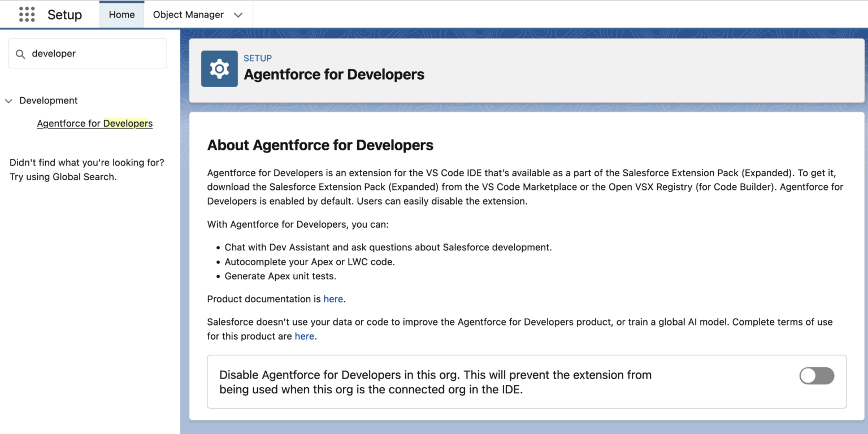The height and width of the screenshot is (434, 868).
Task: Collapse the Development section chevron
Action: coord(8,100)
